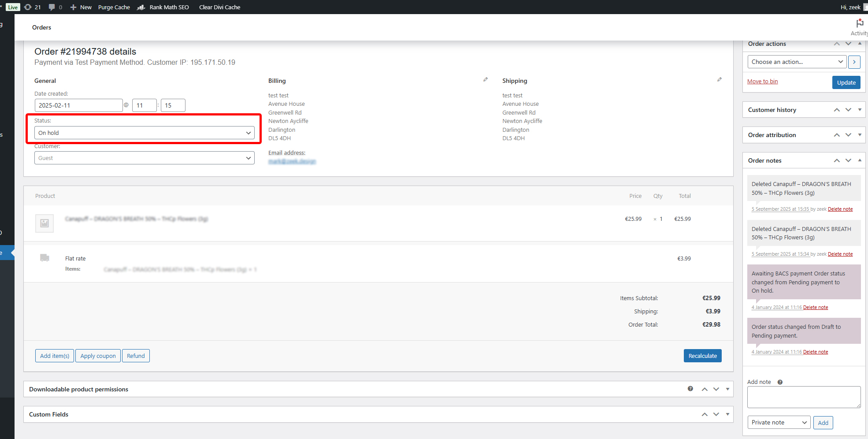This screenshot has width=868, height=439.
Task: Click the Update order button
Action: [846, 82]
